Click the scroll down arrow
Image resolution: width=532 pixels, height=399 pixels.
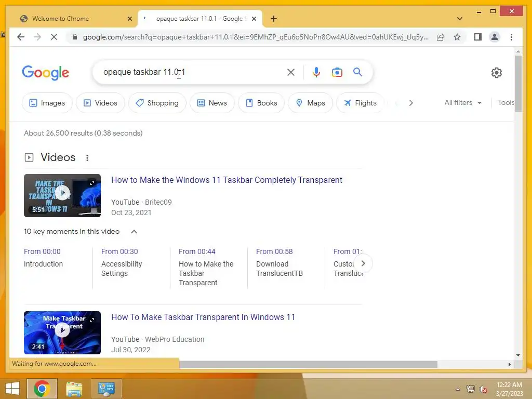(518, 355)
